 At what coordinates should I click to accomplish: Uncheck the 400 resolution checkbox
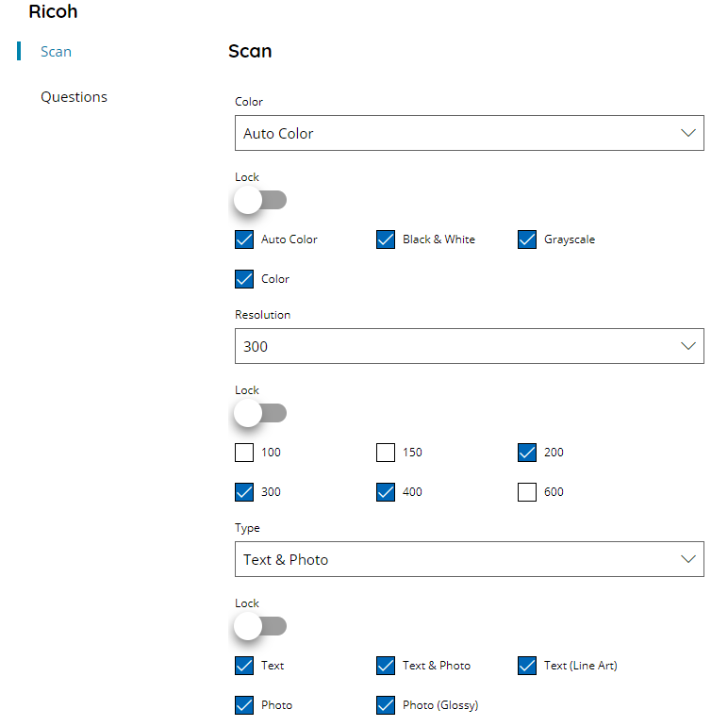(x=386, y=492)
